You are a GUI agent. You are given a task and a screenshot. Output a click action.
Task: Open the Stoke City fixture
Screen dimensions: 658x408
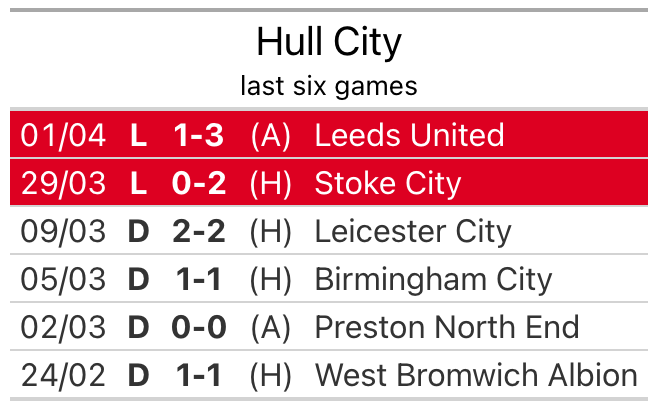pyautogui.click(x=329, y=183)
